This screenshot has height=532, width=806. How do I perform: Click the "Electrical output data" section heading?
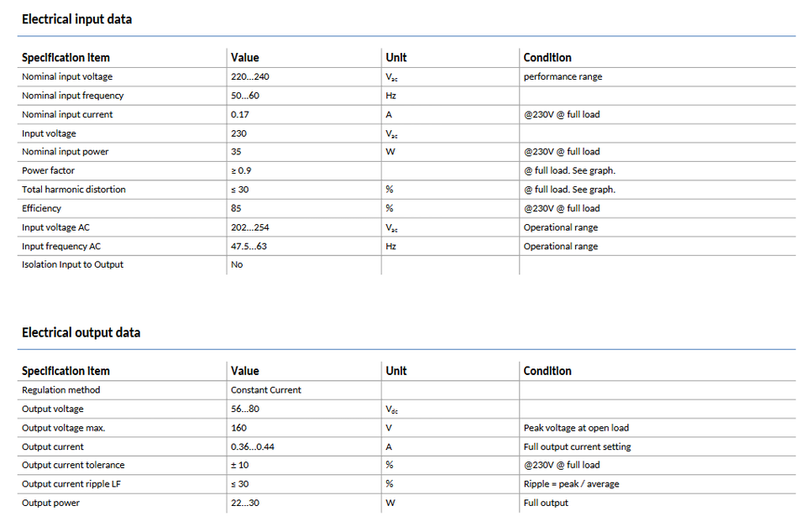coord(81,332)
